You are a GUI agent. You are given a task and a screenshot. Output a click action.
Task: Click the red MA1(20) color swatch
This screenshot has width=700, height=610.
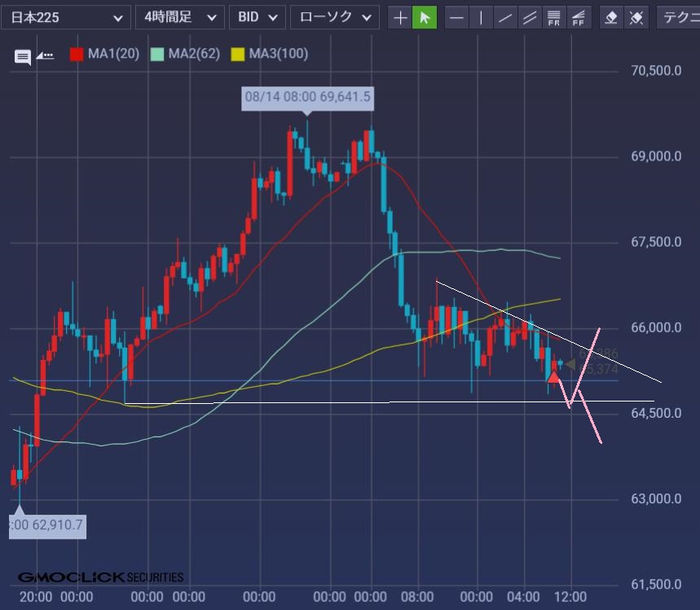coord(77,55)
